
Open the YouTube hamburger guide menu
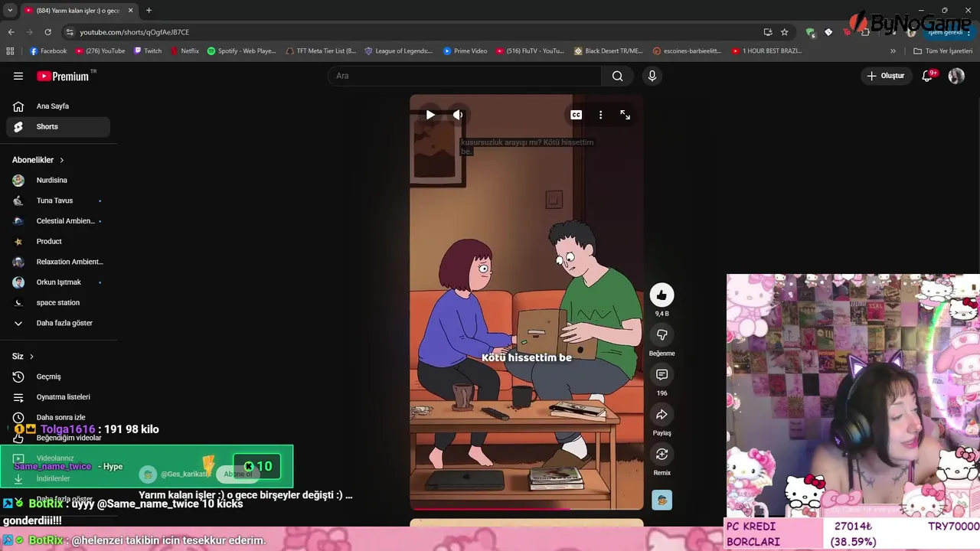pyautogui.click(x=18, y=76)
